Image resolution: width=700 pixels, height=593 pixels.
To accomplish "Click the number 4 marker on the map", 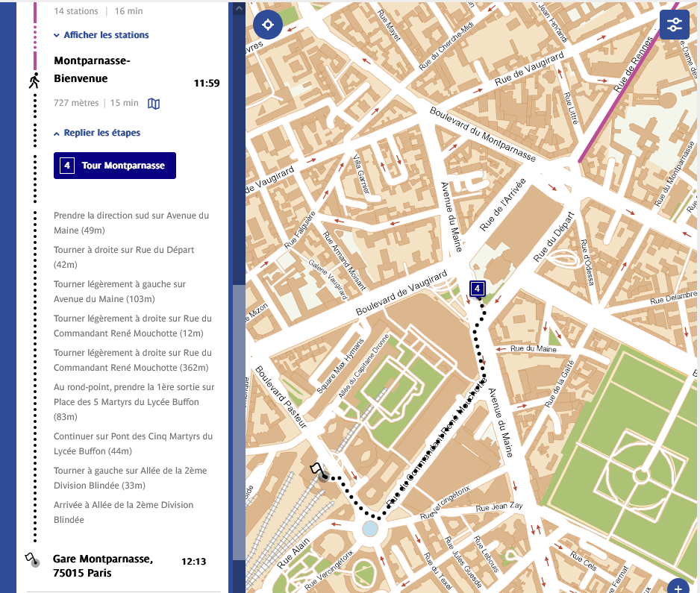I will tap(477, 288).
